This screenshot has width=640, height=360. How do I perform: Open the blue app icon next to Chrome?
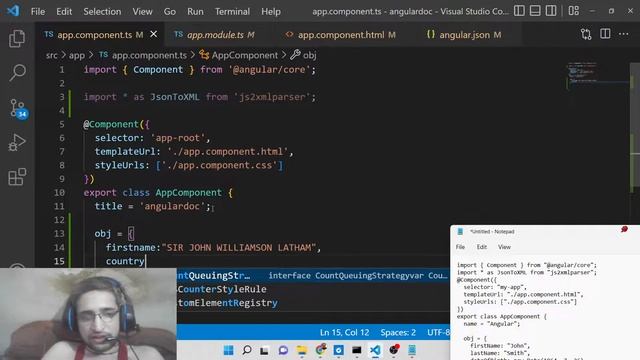[338, 350]
